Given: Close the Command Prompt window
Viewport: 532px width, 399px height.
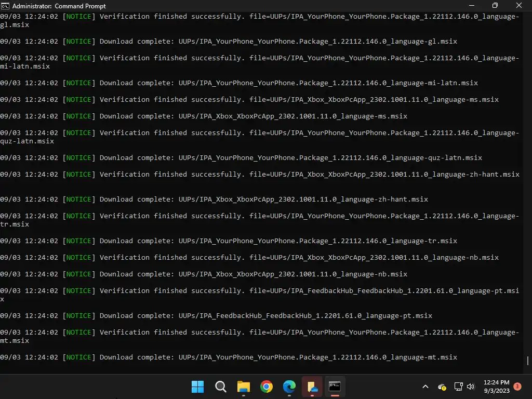Looking at the screenshot, I should coord(519,6).
